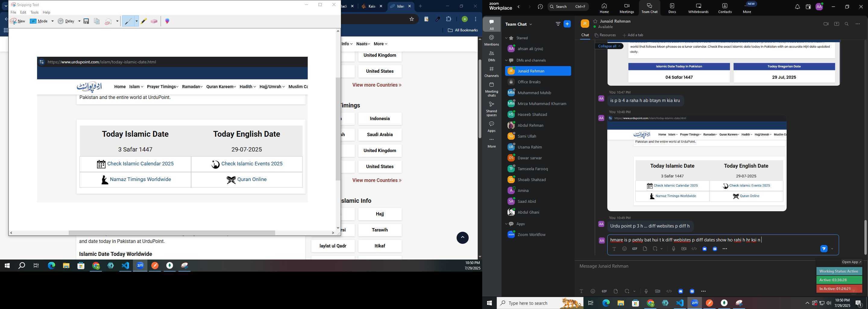
Task: Open the Resources tab in the Junaid Rehman chat
Action: 605,35
